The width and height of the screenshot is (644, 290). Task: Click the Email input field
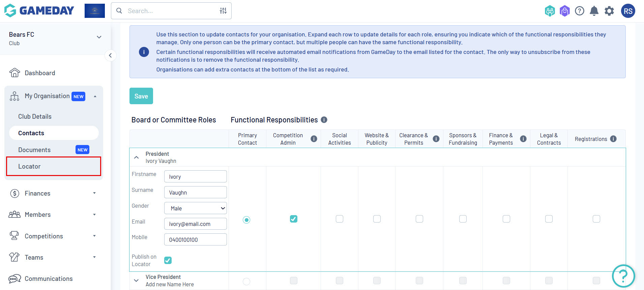(x=195, y=224)
